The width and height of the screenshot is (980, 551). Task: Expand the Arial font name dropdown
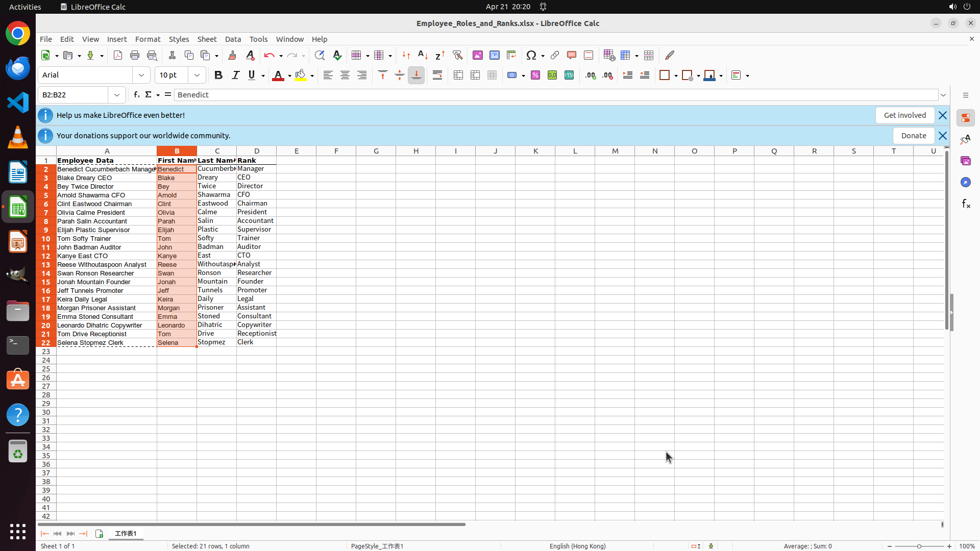tap(141, 76)
